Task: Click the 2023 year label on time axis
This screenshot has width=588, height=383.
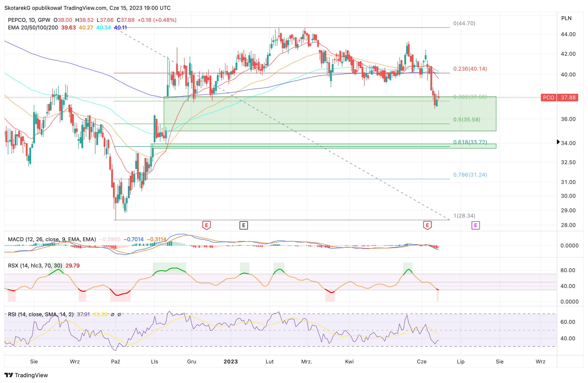Action: pos(231,361)
